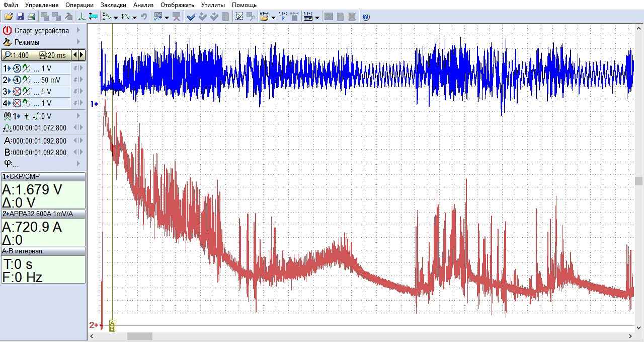
Task: Click Режимы label
Action: click(x=27, y=42)
